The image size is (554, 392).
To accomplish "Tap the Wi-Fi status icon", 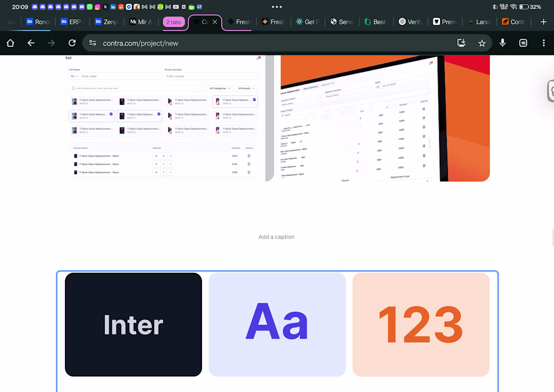I will [x=514, y=7].
